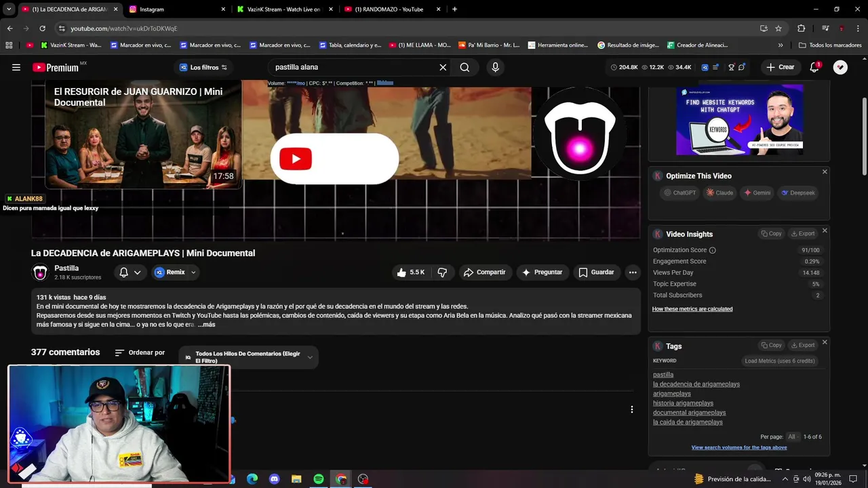Save the video with Guardar
This screenshot has width=868, height=488.
(596, 272)
